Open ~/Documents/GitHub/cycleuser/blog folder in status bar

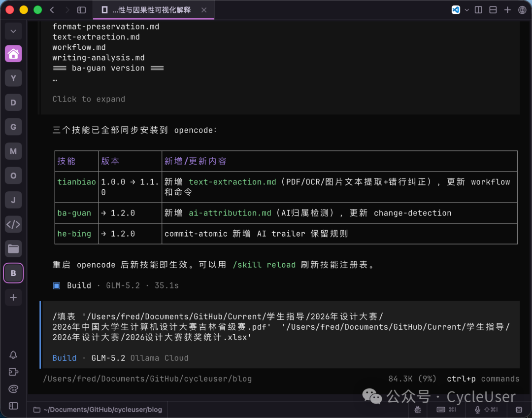coord(98,410)
